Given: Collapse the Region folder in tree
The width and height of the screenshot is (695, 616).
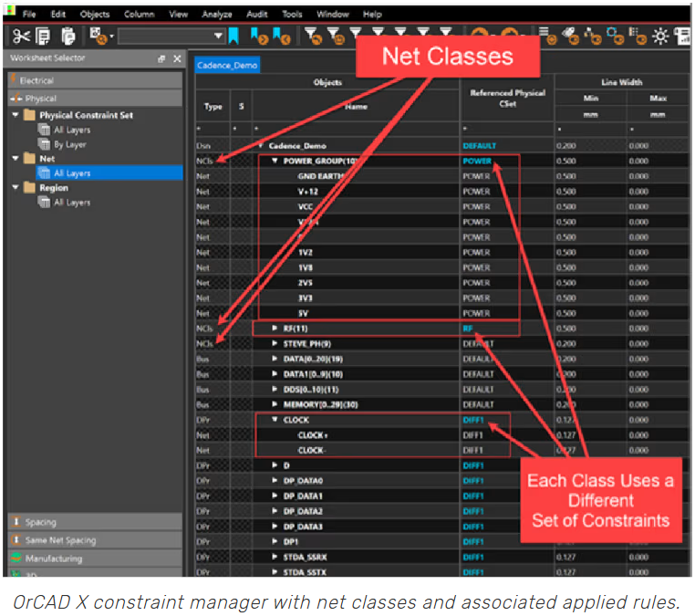Looking at the screenshot, I should (16, 187).
